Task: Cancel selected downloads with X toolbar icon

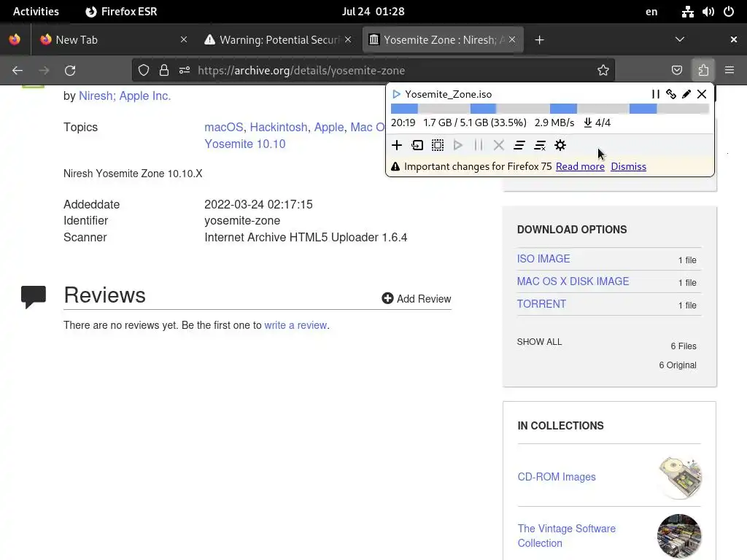Action: pyautogui.click(x=499, y=145)
